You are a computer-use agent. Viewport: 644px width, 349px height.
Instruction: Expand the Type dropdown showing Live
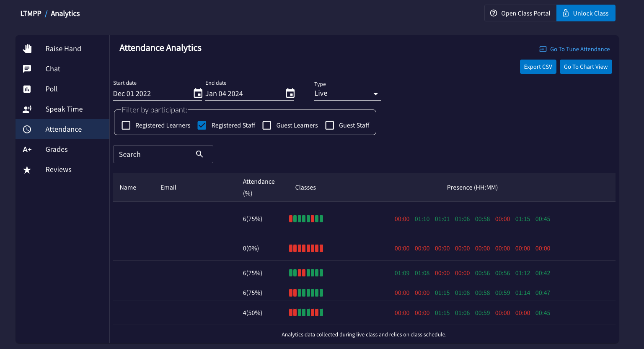347,94
